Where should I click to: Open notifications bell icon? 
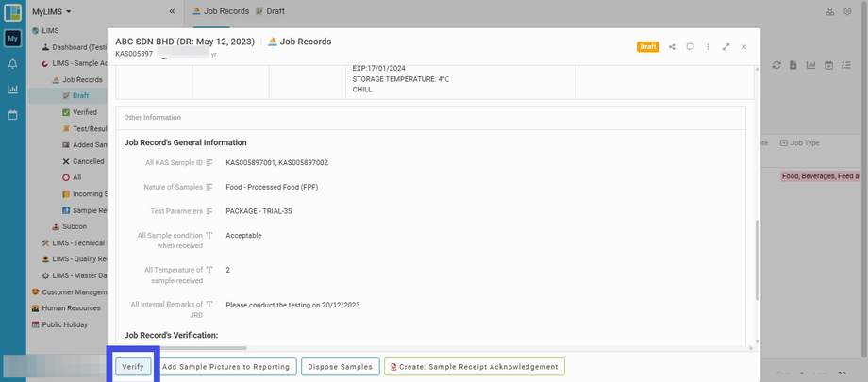(12, 64)
